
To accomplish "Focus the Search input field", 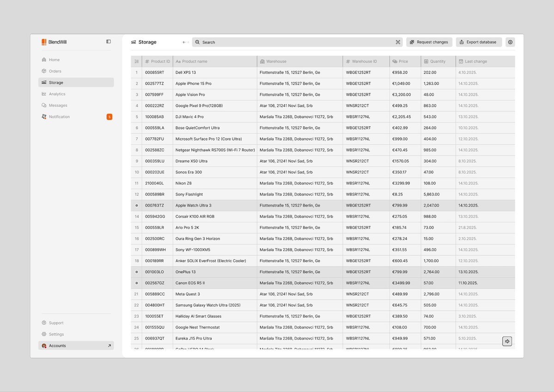I will tap(297, 42).
